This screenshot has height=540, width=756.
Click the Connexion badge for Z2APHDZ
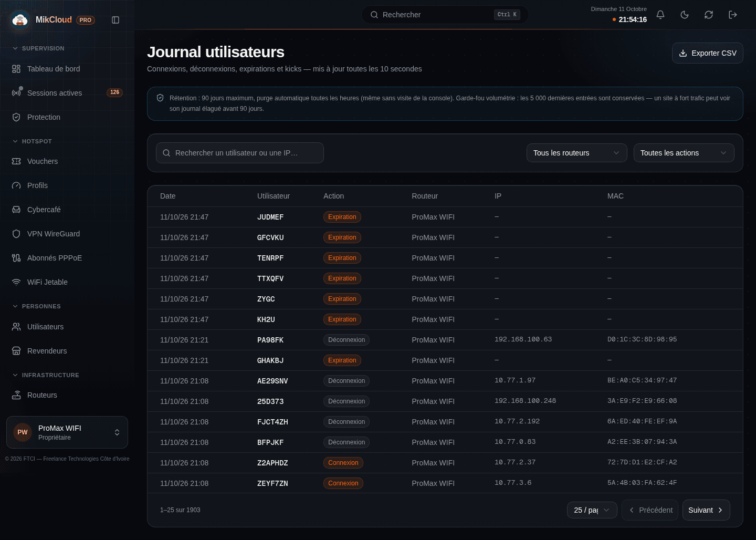point(343,463)
